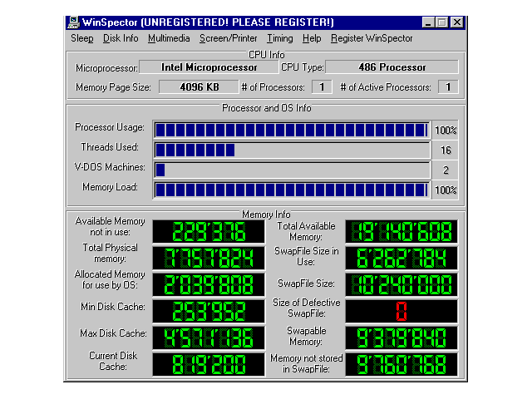Open the Screen/Printer menu
The width and height of the screenshot is (532, 399).
229,38
